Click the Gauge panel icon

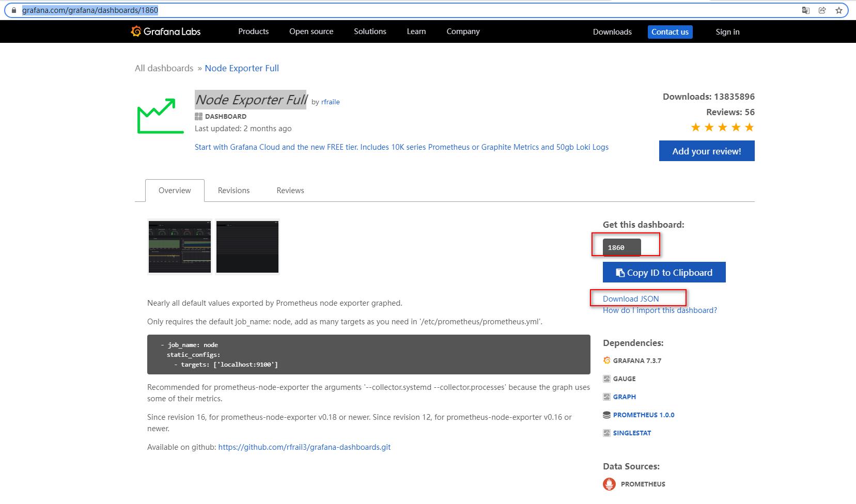tap(606, 379)
